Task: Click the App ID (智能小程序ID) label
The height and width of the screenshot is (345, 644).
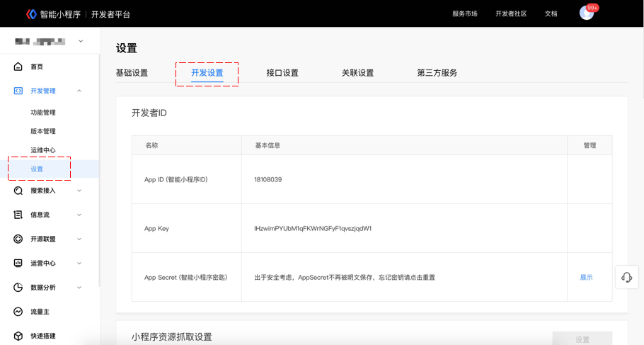Action: (x=176, y=179)
